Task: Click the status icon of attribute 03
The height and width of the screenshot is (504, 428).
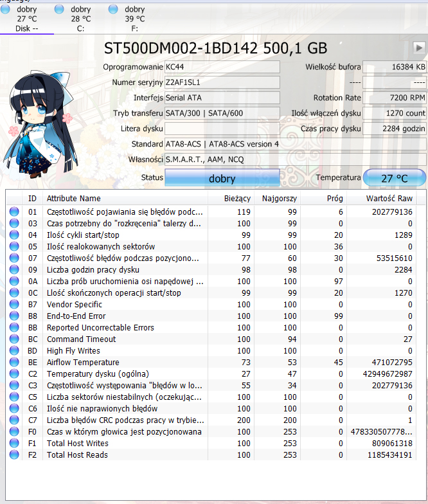Action: pyautogui.click(x=14, y=223)
